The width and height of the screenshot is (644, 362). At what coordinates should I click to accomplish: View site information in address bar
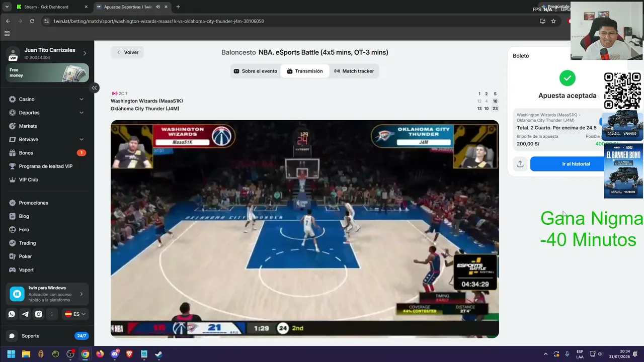tap(47, 21)
